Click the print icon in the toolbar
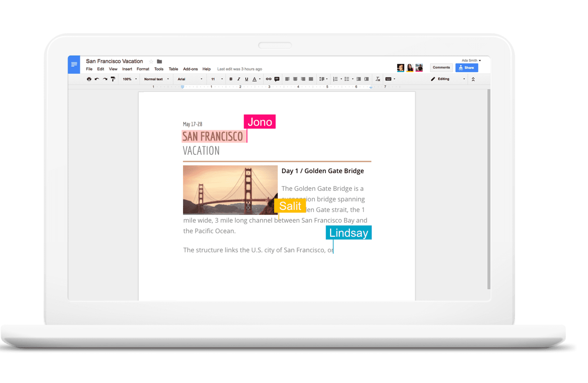Screen dimensions: 588x383 [x=89, y=79]
